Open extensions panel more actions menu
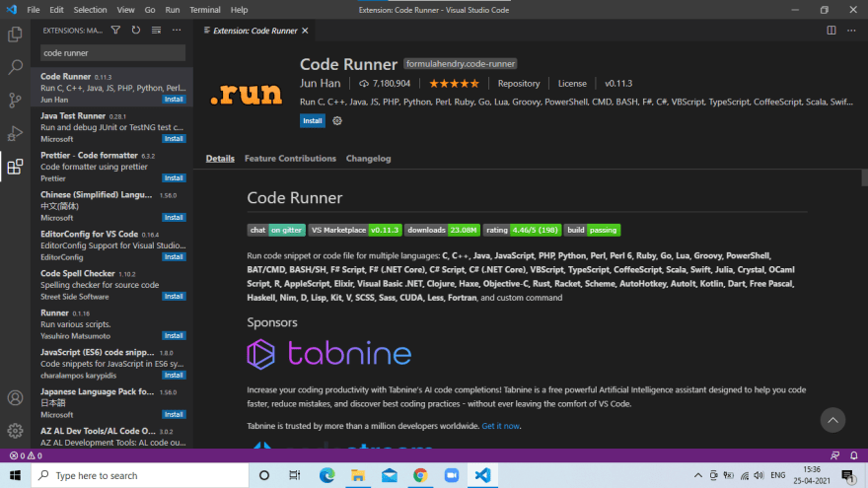 pyautogui.click(x=177, y=31)
